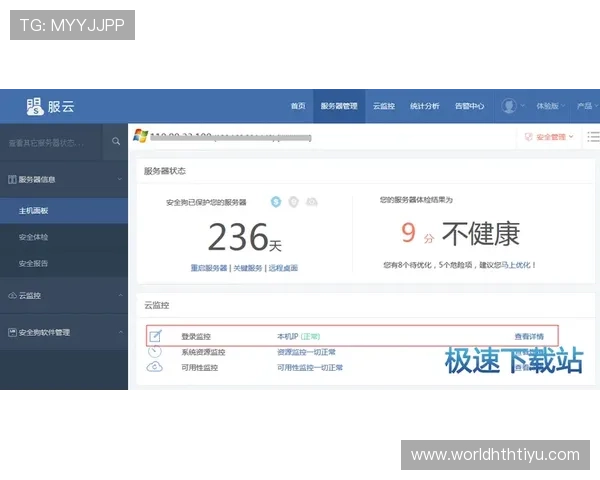Click the 登录监控 label
The image size is (600, 480).
(196, 336)
